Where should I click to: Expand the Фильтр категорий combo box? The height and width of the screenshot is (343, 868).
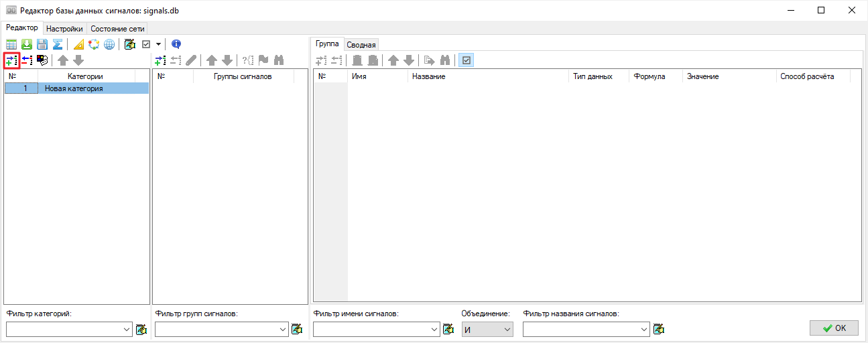pyautogui.click(x=127, y=329)
